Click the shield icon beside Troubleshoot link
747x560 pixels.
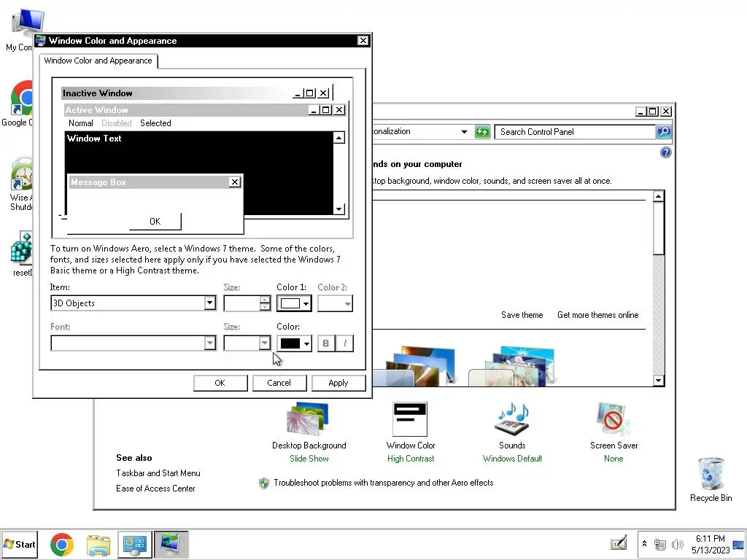click(264, 483)
